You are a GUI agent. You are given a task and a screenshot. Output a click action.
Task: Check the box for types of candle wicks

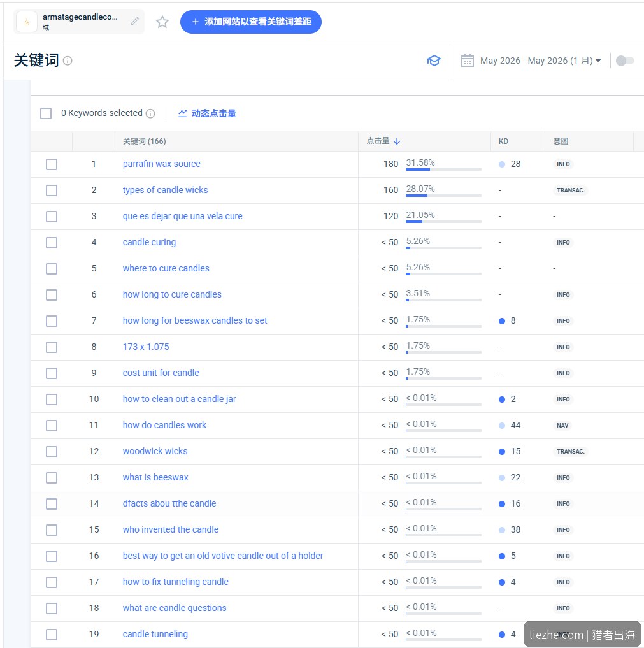point(52,191)
